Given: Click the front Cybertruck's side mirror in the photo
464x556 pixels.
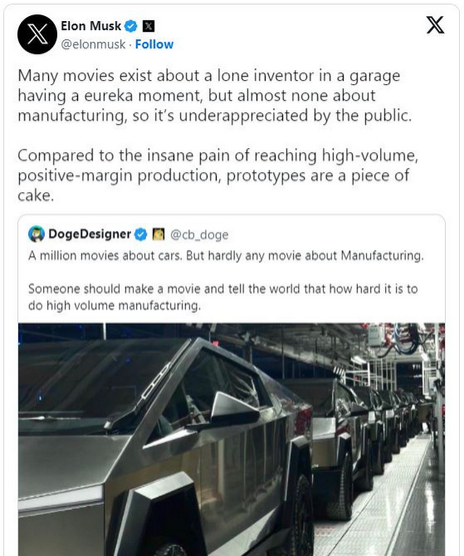Looking at the screenshot, I should click(x=234, y=410).
